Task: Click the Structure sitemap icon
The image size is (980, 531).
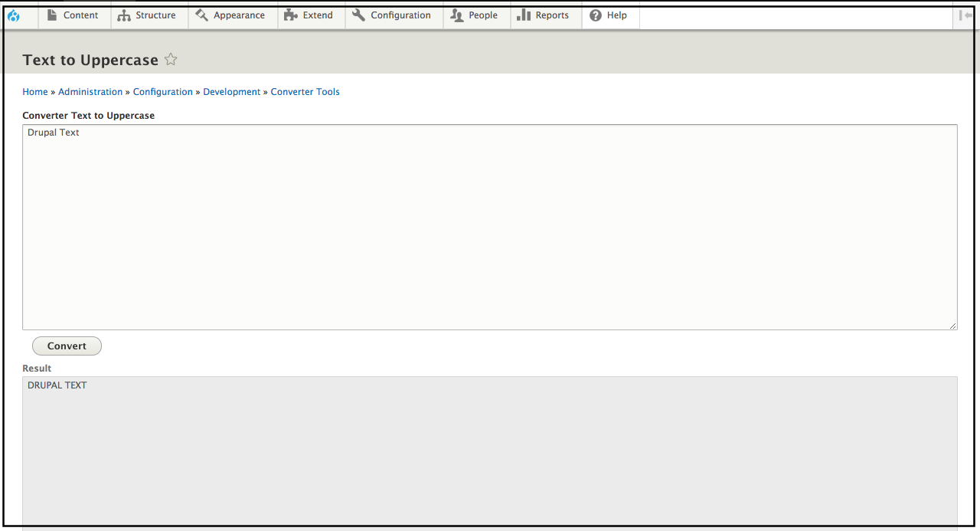Action: (x=124, y=15)
